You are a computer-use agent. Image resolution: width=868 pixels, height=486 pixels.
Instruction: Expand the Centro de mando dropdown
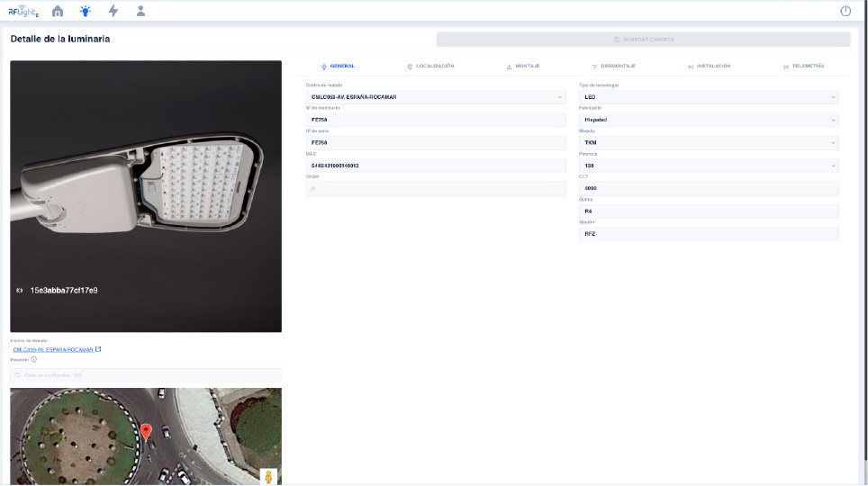[436, 97]
